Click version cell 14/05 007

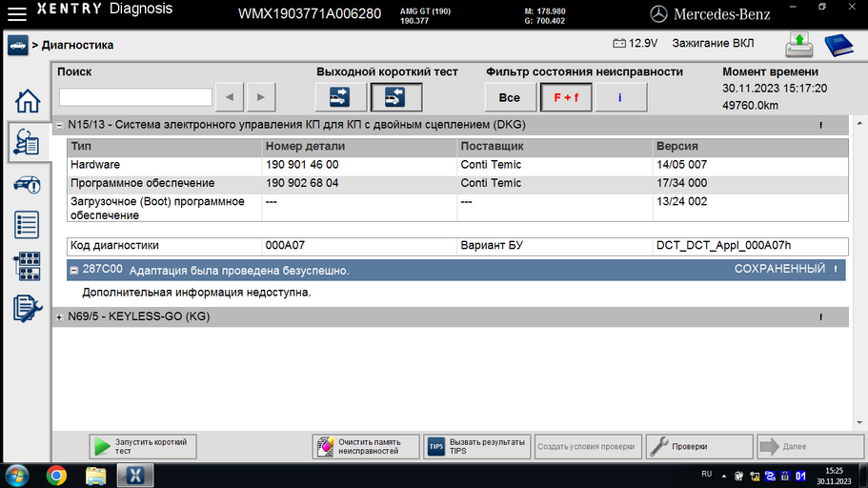click(681, 165)
